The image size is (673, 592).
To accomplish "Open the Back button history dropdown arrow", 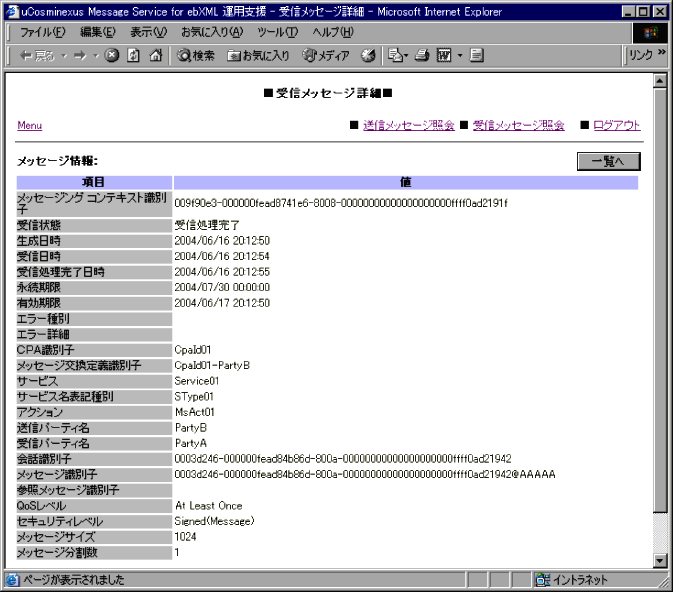I will click(x=64, y=55).
